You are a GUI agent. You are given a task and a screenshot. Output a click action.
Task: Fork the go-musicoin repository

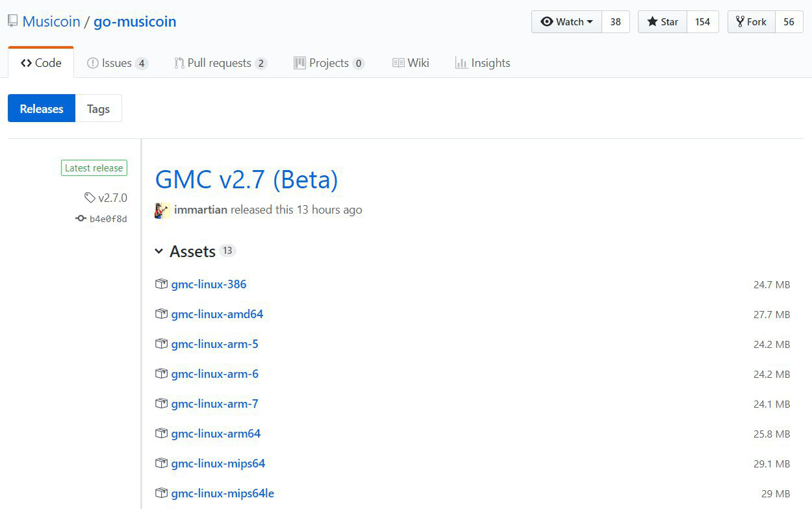(x=751, y=22)
